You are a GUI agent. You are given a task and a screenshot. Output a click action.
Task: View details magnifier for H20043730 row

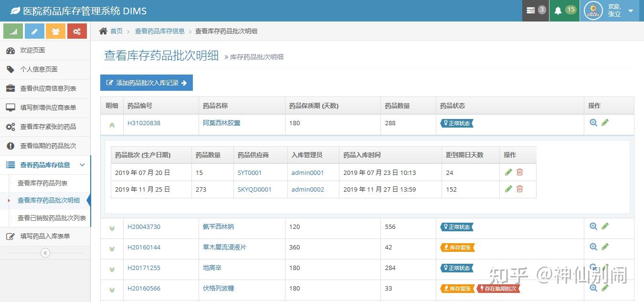pyautogui.click(x=593, y=226)
